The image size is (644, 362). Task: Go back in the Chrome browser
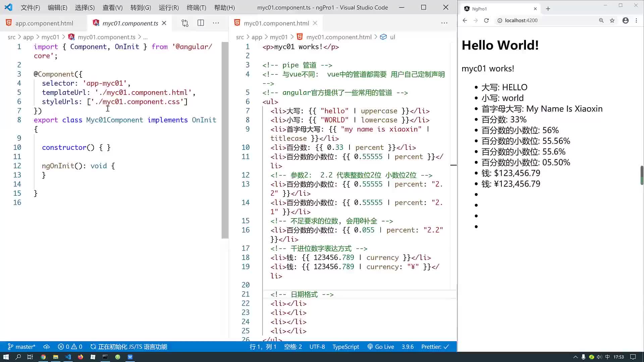point(465,20)
